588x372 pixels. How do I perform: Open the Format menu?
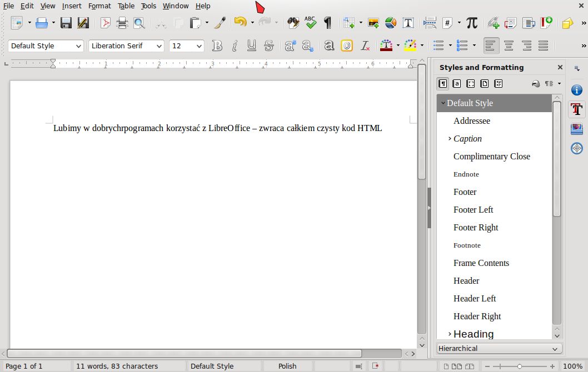coord(99,6)
